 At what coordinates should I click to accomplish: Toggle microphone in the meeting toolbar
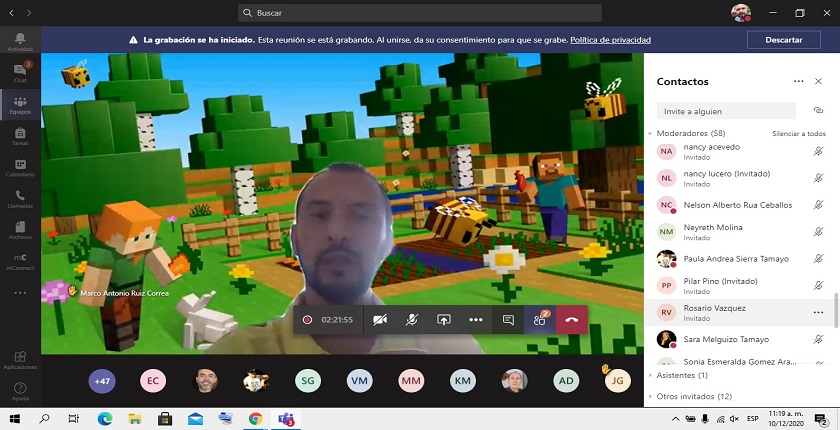(x=411, y=320)
